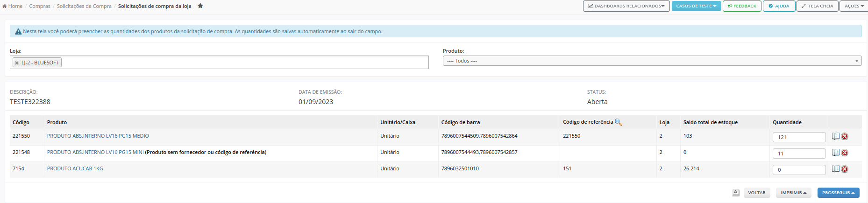Select stock balance 26.214
Image resolution: width=868 pixels, height=203 pixels.
[x=691, y=168]
